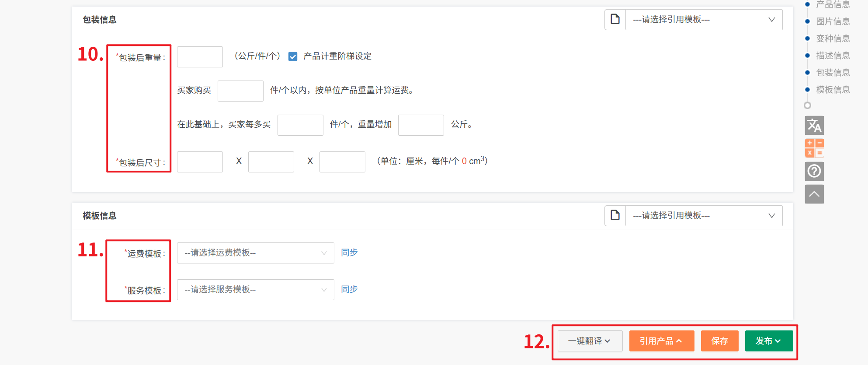
Task: Open 模板信息 template reference dropdown
Action: (704, 216)
